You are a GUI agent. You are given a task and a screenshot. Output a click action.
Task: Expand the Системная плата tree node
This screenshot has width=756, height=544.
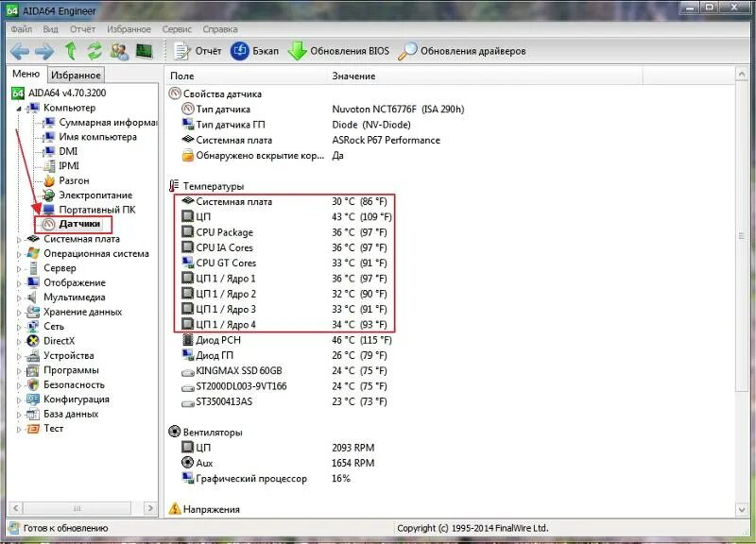[x=19, y=240]
